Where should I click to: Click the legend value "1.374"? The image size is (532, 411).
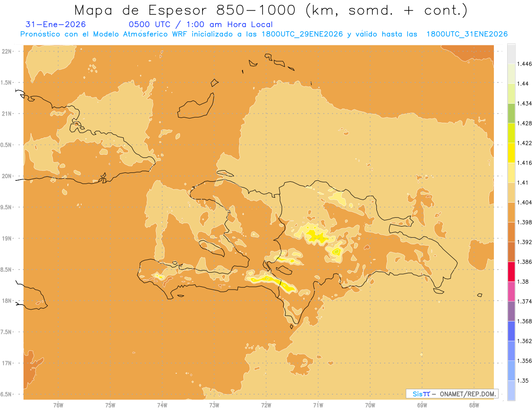pos(525,301)
